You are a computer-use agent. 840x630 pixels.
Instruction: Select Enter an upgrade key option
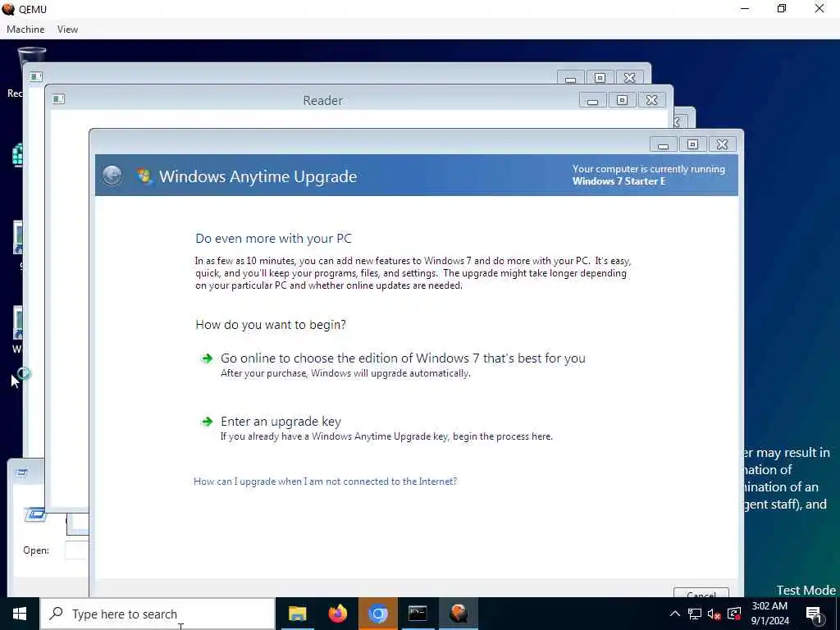click(281, 422)
